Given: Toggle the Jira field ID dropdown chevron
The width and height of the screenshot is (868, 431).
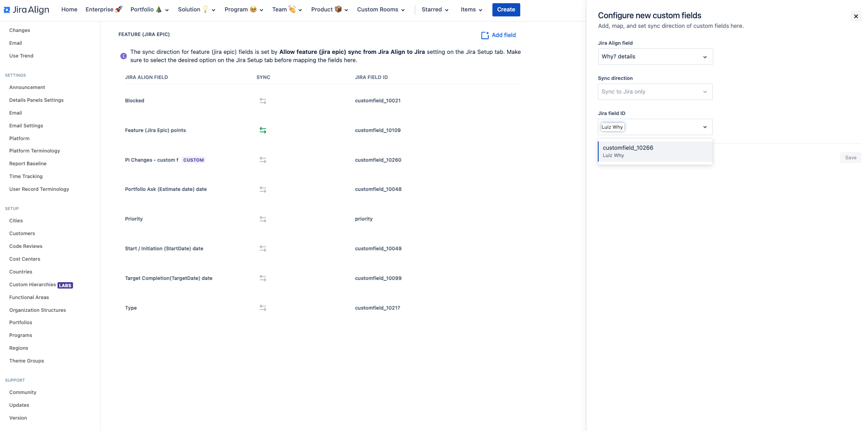Looking at the screenshot, I should coord(705,127).
